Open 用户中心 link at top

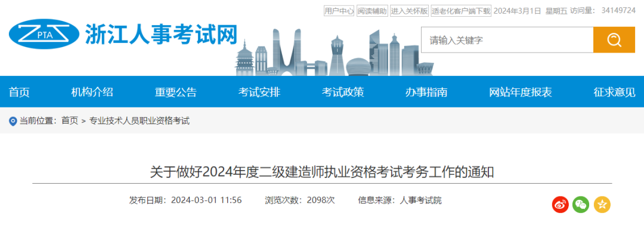(x=339, y=11)
